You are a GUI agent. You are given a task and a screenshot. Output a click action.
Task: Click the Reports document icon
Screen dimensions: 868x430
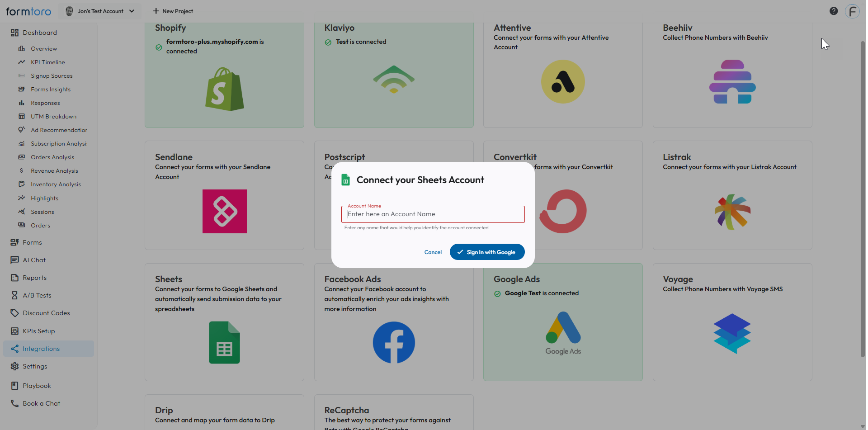(x=14, y=278)
